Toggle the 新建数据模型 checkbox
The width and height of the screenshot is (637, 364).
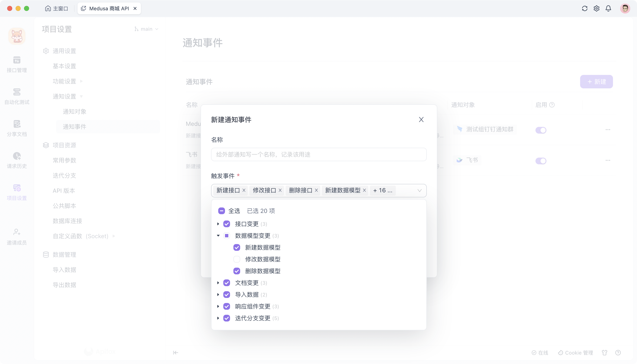coord(237,247)
